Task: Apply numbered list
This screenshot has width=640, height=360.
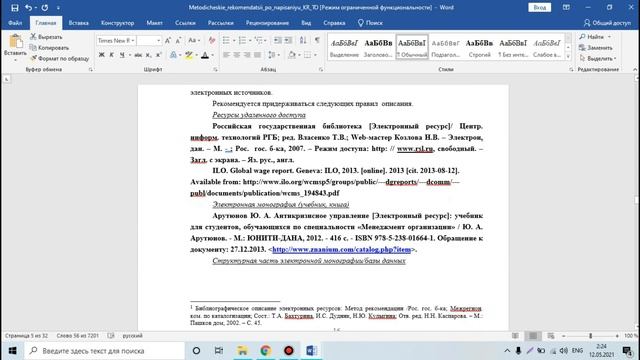Action: coord(242,40)
